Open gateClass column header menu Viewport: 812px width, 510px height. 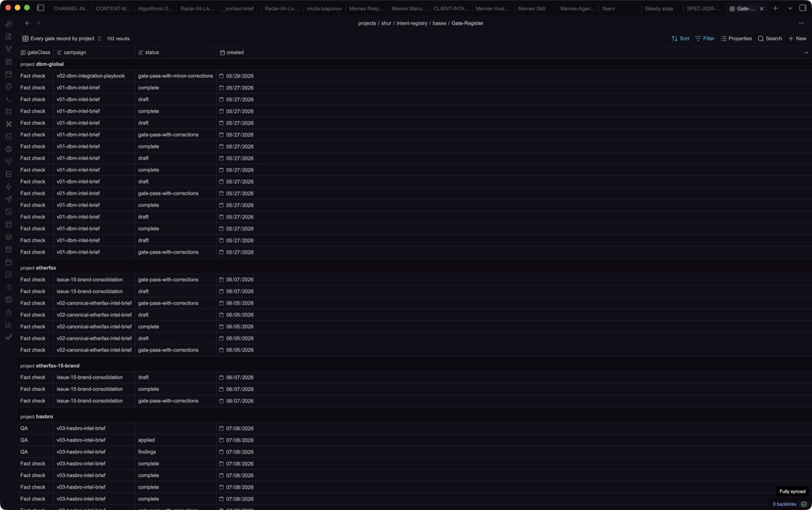36,52
